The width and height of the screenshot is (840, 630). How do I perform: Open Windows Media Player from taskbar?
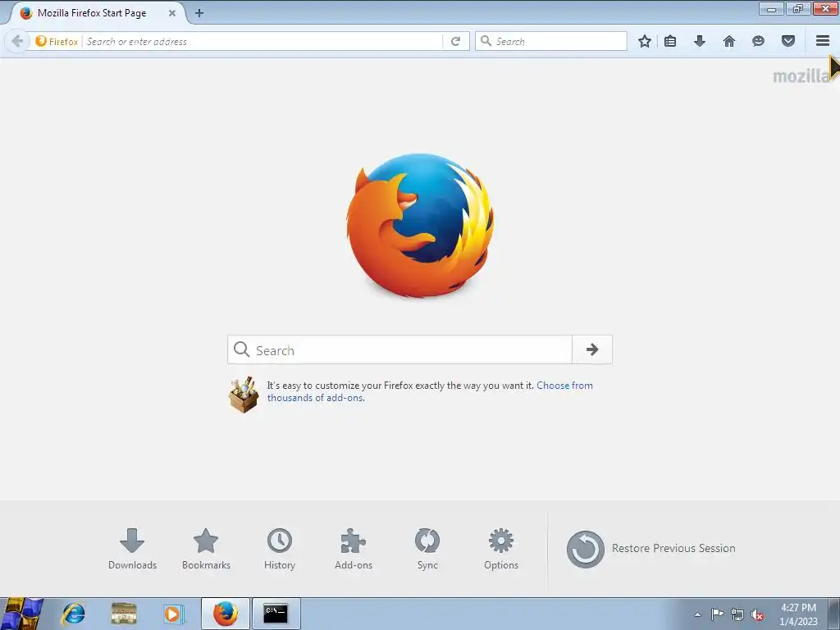point(174,614)
